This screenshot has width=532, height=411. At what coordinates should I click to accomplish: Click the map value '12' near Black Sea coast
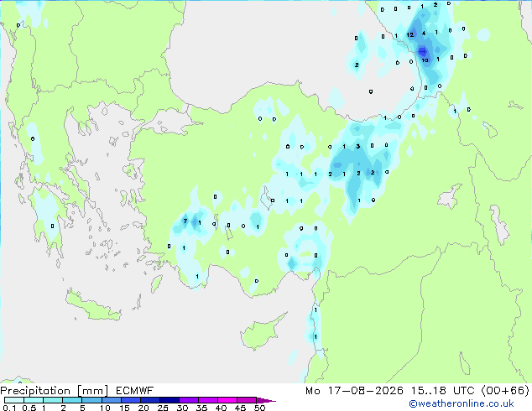point(410,34)
